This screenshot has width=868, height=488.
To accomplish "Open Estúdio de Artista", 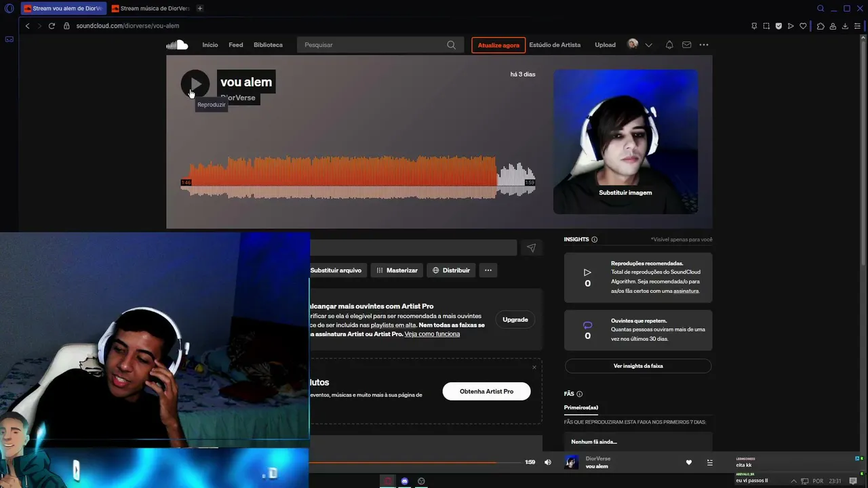I will click(555, 45).
